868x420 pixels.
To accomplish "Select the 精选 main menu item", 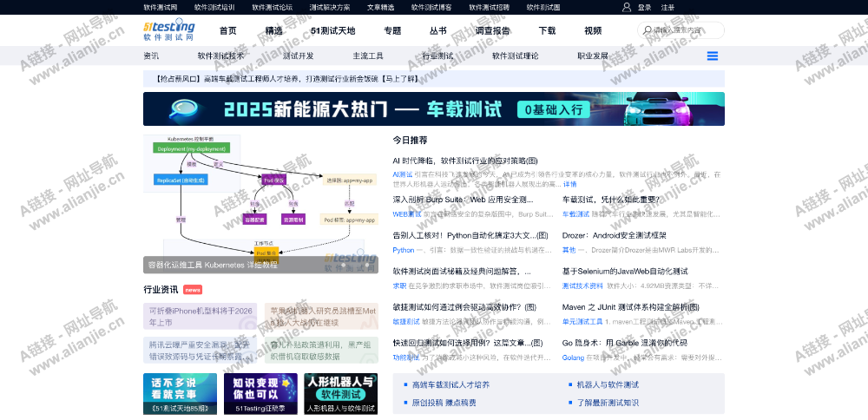I will click(x=273, y=31).
